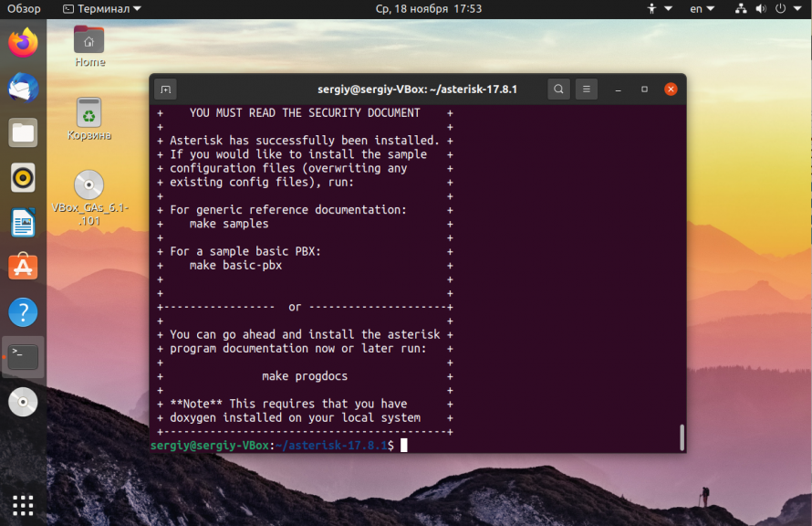
Task: Expand the en keyboard layout menu
Action: [702, 9]
